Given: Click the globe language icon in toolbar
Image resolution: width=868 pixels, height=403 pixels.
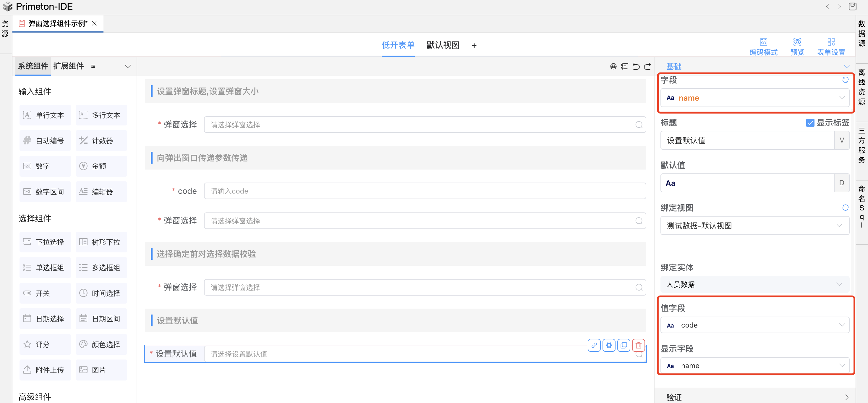Looking at the screenshot, I should click(613, 67).
